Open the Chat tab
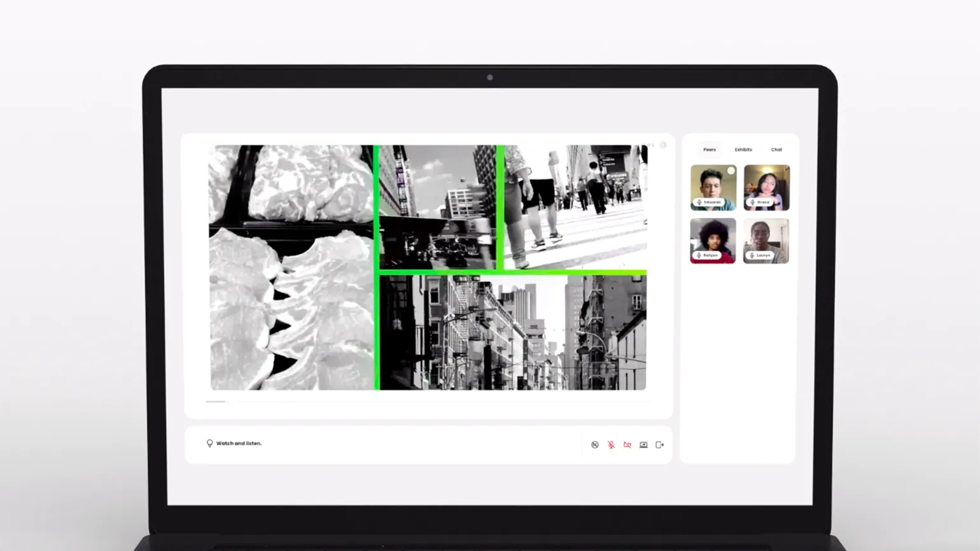This screenshot has height=551, width=980. 776,150
